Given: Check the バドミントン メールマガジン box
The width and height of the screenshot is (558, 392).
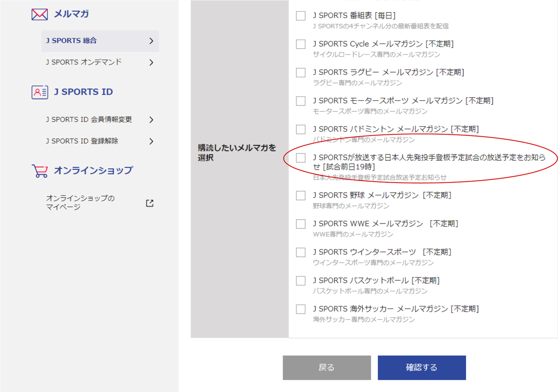Looking at the screenshot, I should (x=301, y=129).
